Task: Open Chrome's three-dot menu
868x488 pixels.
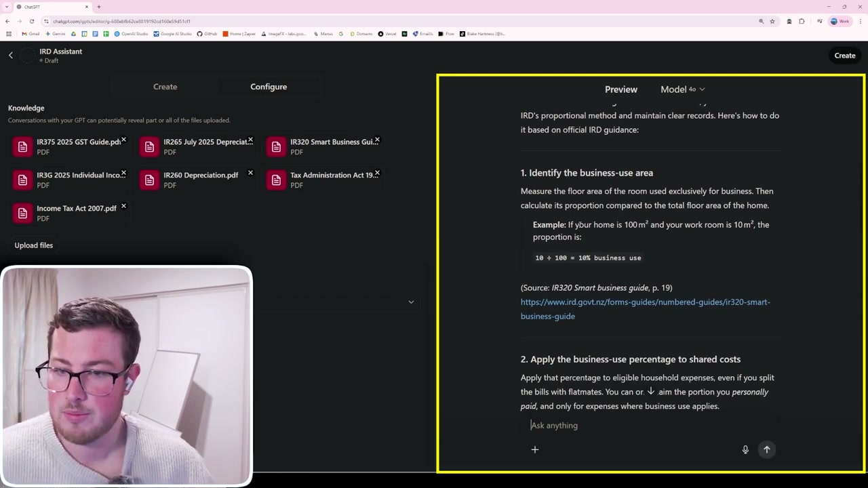Action: pyautogui.click(x=859, y=21)
